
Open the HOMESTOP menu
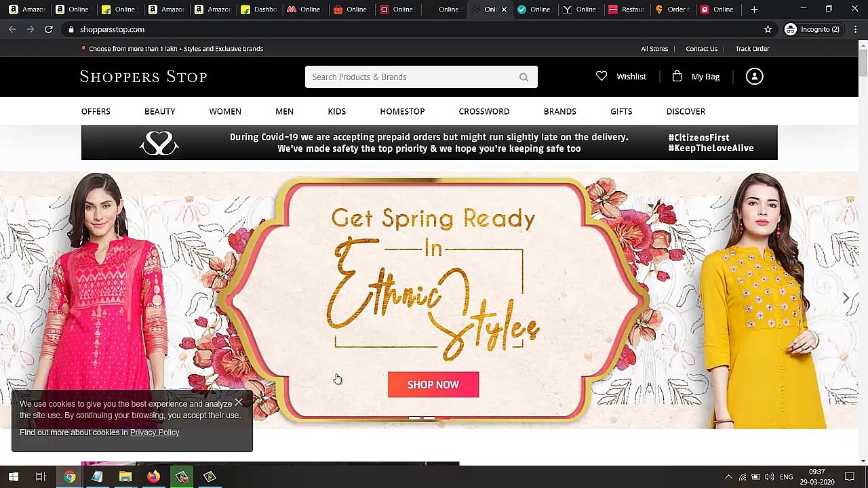point(402,111)
